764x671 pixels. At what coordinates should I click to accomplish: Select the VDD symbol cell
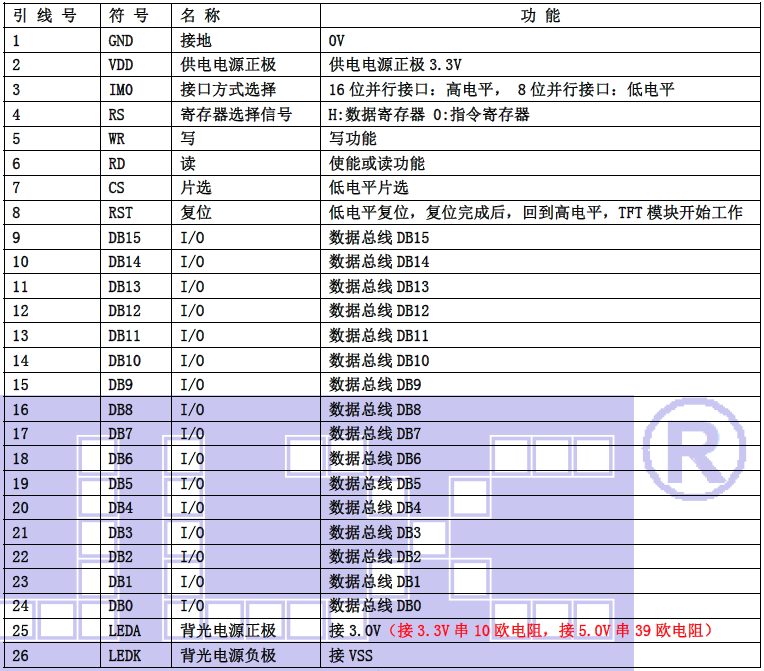pyautogui.click(x=120, y=65)
